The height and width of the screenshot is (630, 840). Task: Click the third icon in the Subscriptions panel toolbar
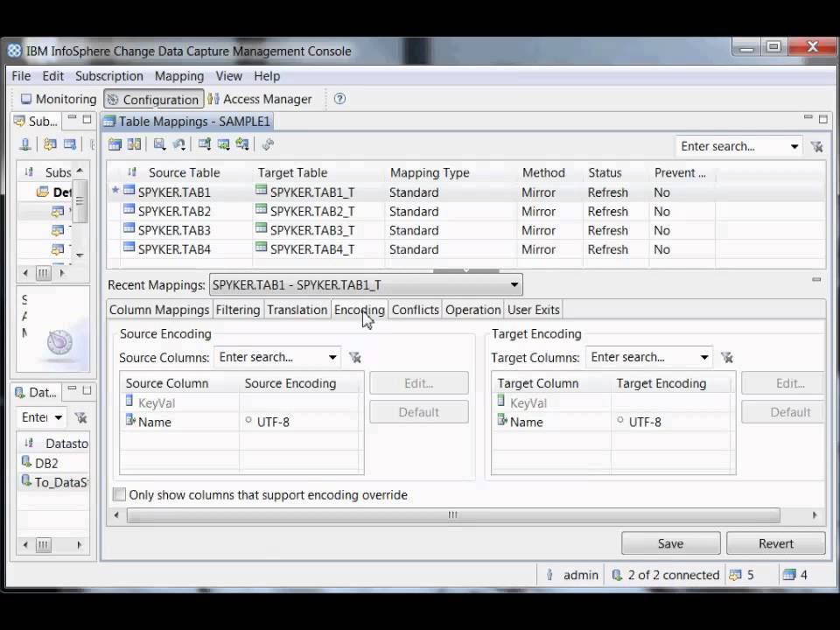click(70, 144)
